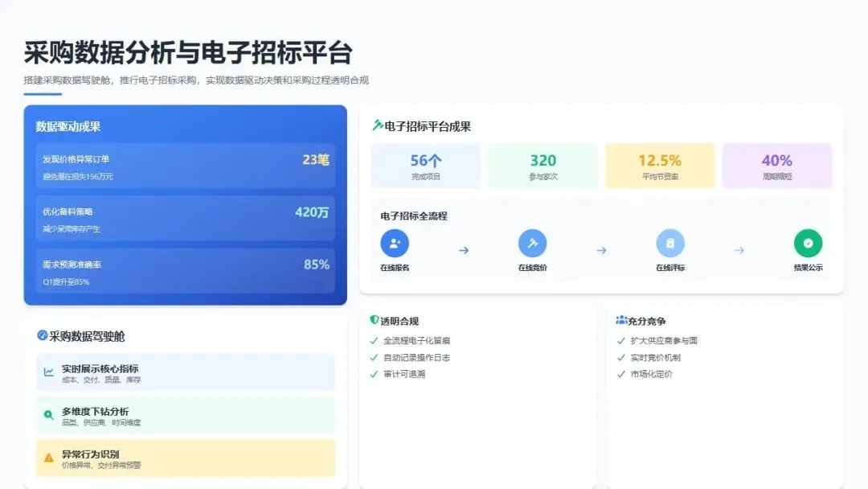Click the checkmark beside 全流程电子化留痕

click(374, 340)
